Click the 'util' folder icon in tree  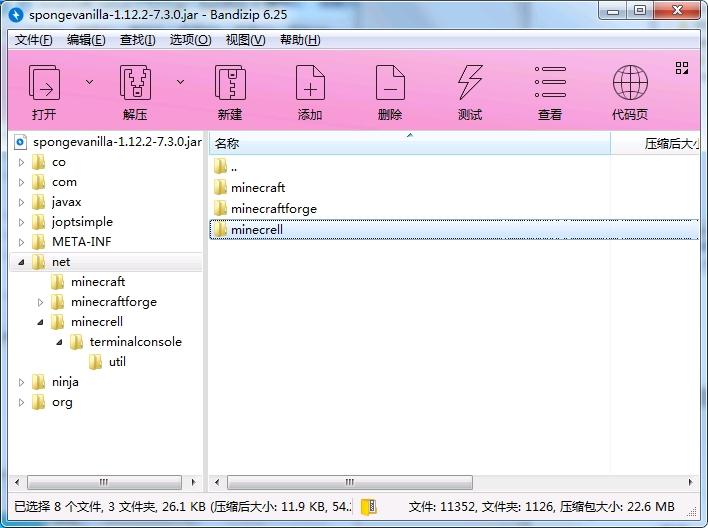[x=96, y=362]
